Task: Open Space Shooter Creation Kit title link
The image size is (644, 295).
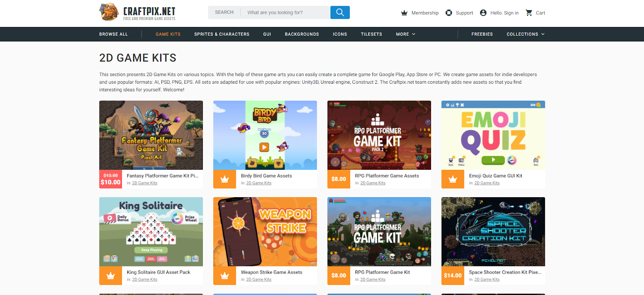Action: [505, 272]
